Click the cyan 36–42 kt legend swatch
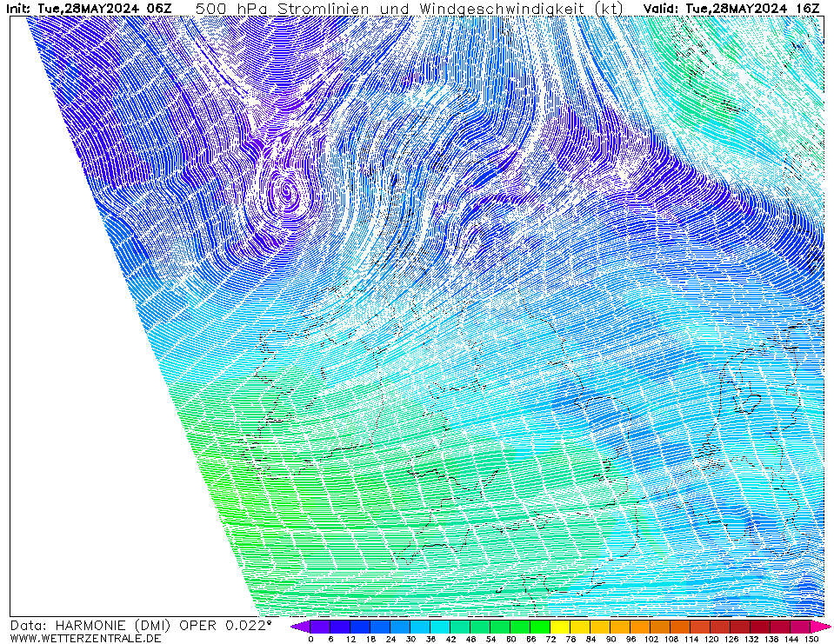The image size is (834, 644). coord(440,627)
